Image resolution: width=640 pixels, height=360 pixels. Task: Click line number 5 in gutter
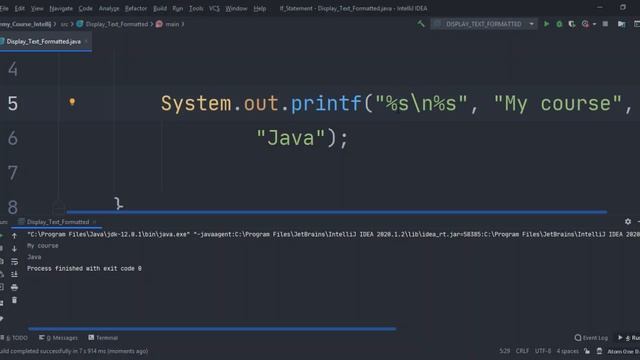13,103
